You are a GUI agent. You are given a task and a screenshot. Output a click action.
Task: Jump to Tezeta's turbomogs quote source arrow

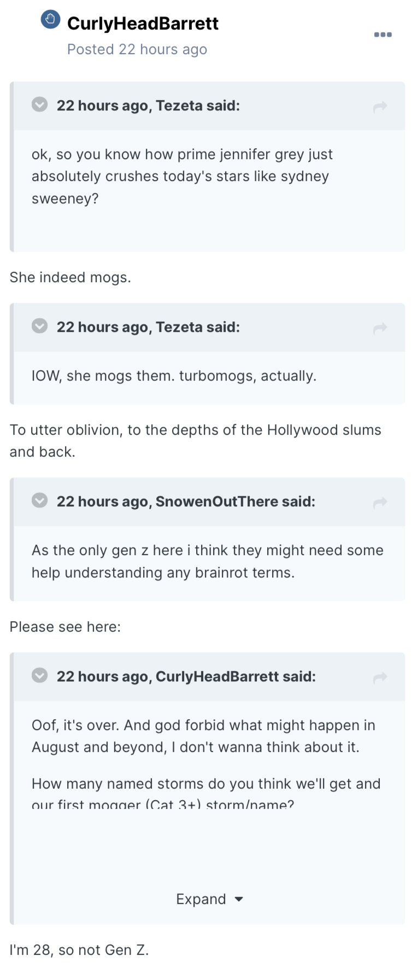tap(380, 328)
